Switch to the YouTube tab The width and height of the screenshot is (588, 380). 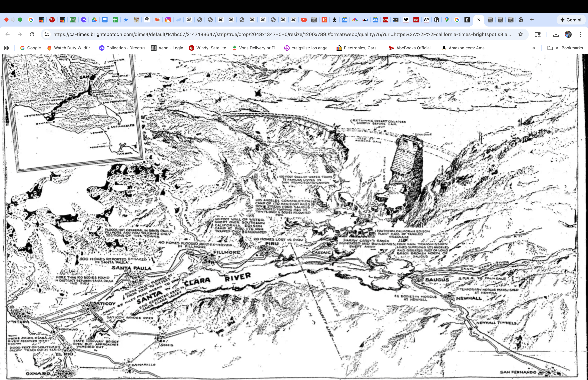pos(304,20)
